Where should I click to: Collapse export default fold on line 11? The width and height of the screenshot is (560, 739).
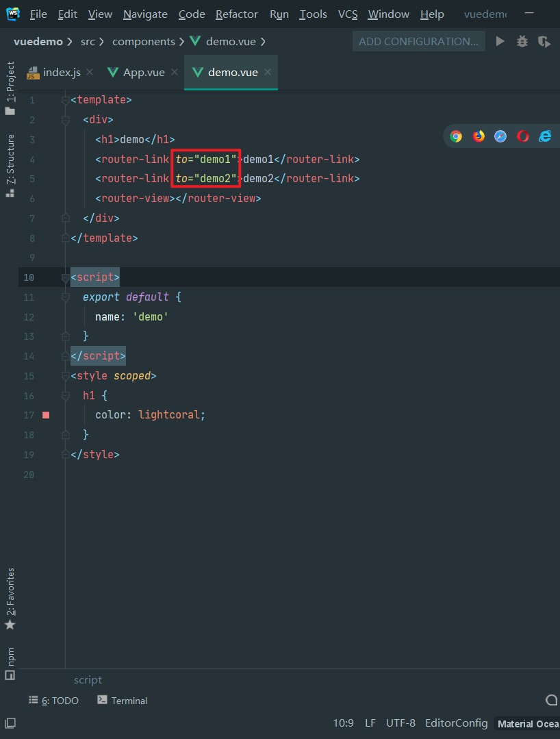(66, 297)
